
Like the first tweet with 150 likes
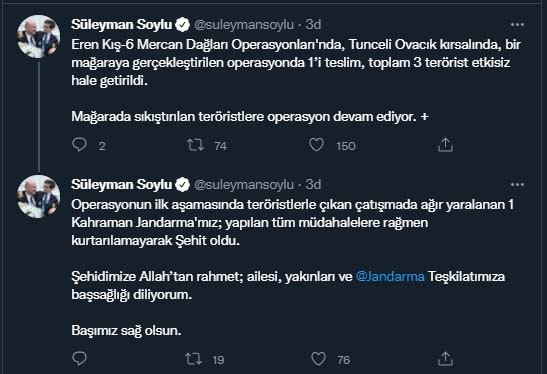[316, 145]
